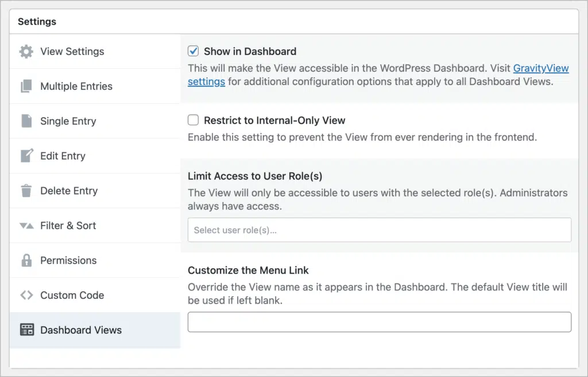
Task: Click the pencil icon for Edit Entry
Action: tap(26, 156)
